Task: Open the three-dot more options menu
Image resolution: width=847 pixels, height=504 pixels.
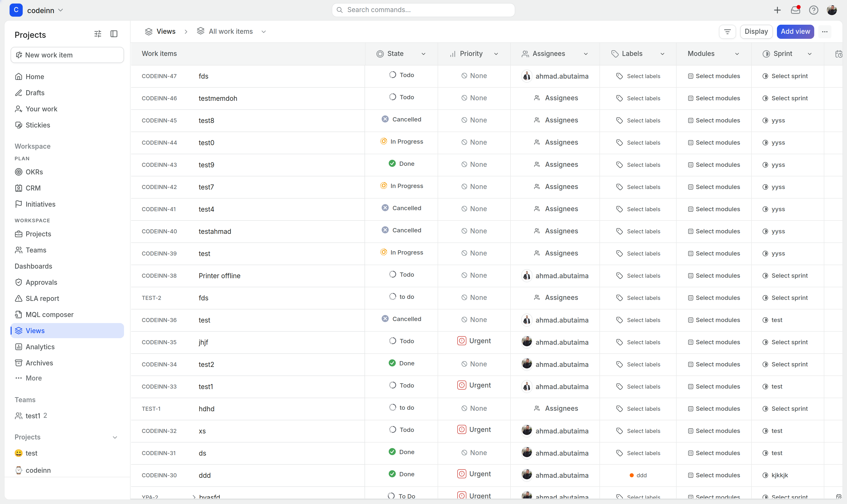Action: point(825,31)
